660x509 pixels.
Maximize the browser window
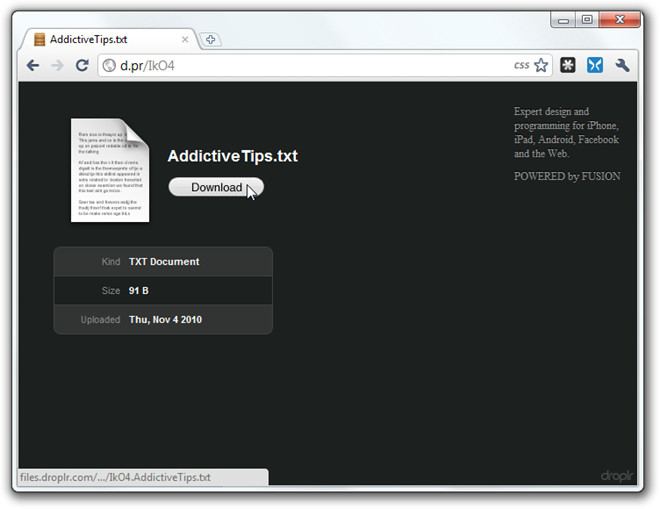coord(587,19)
